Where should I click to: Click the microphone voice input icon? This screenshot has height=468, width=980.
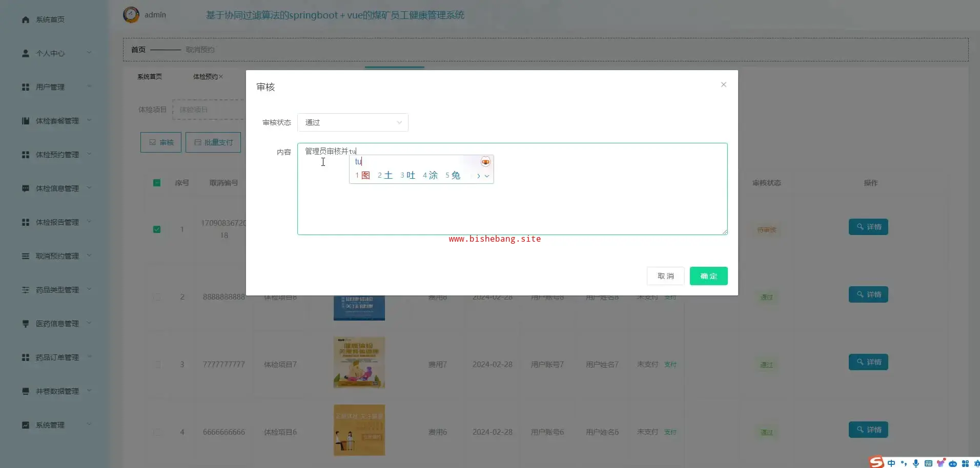[916, 463]
